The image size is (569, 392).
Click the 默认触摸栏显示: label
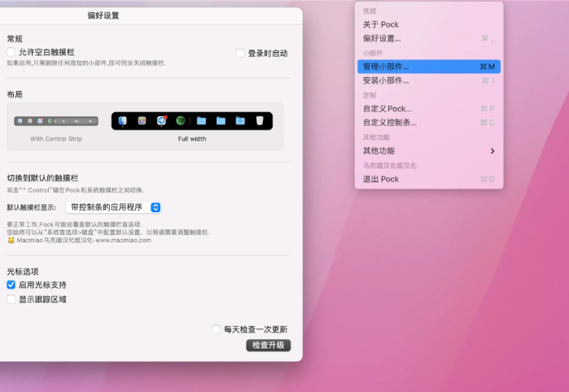click(x=32, y=207)
